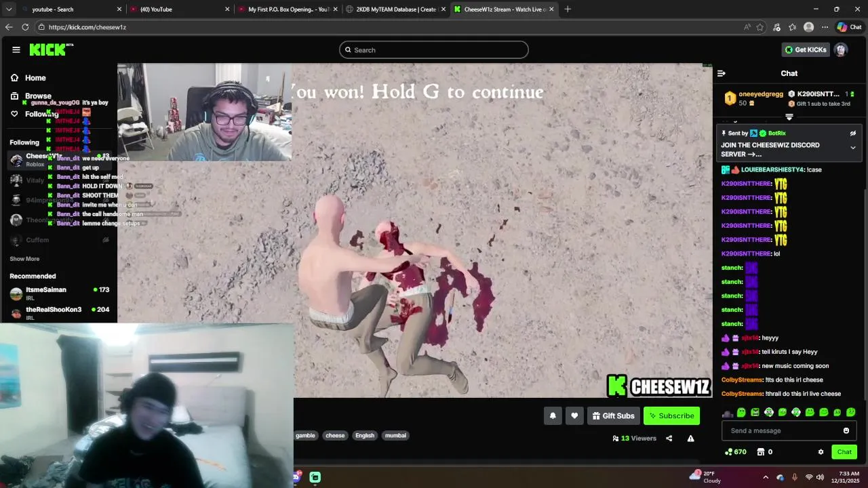Open the emoji picker in chat box
Image resolution: width=868 pixels, height=488 pixels.
click(846, 430)
